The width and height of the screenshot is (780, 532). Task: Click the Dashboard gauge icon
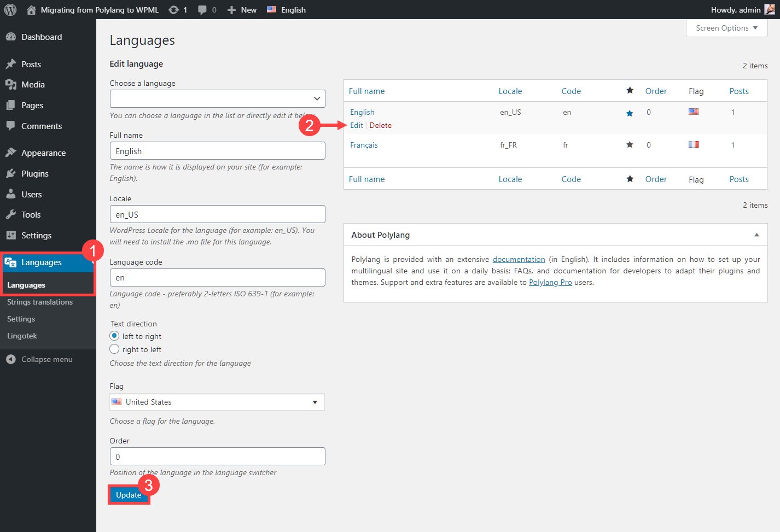click(x=11, y=37)
